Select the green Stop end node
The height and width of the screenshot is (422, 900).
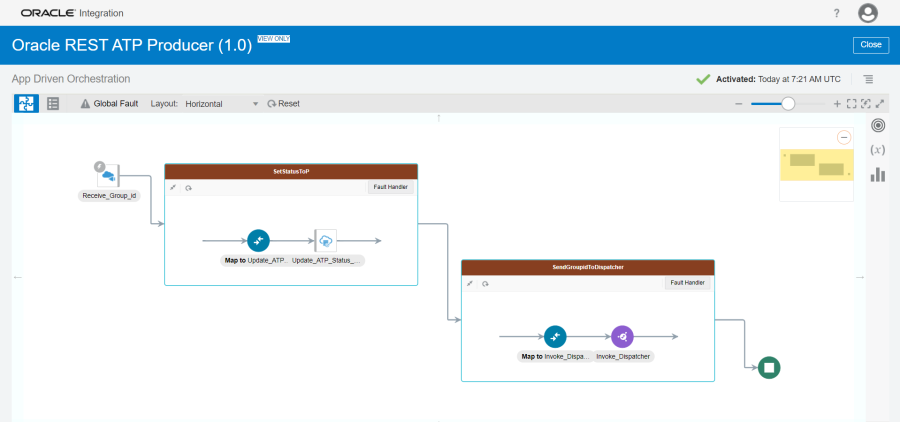tap(769, 367)
